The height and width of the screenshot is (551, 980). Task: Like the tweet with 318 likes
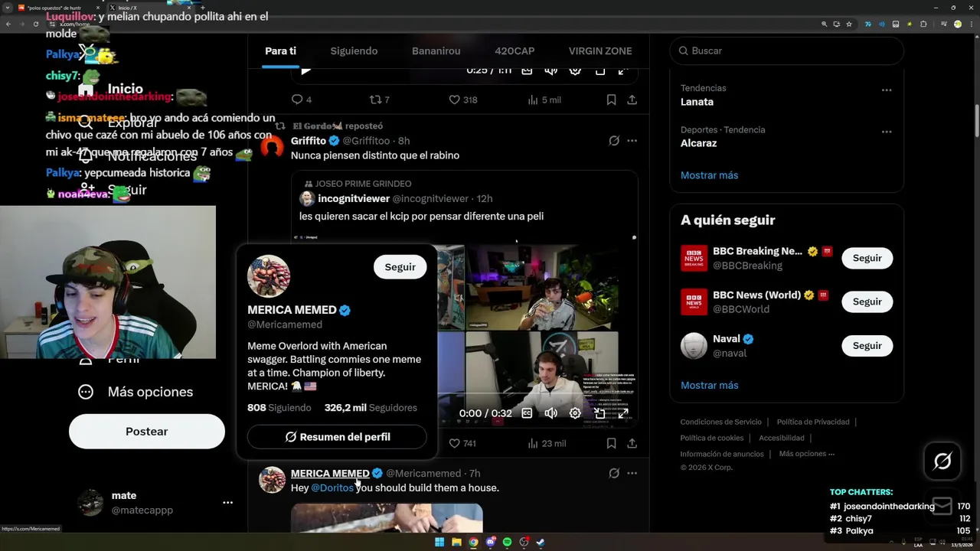pyautogui.click(x=462, y=99)
